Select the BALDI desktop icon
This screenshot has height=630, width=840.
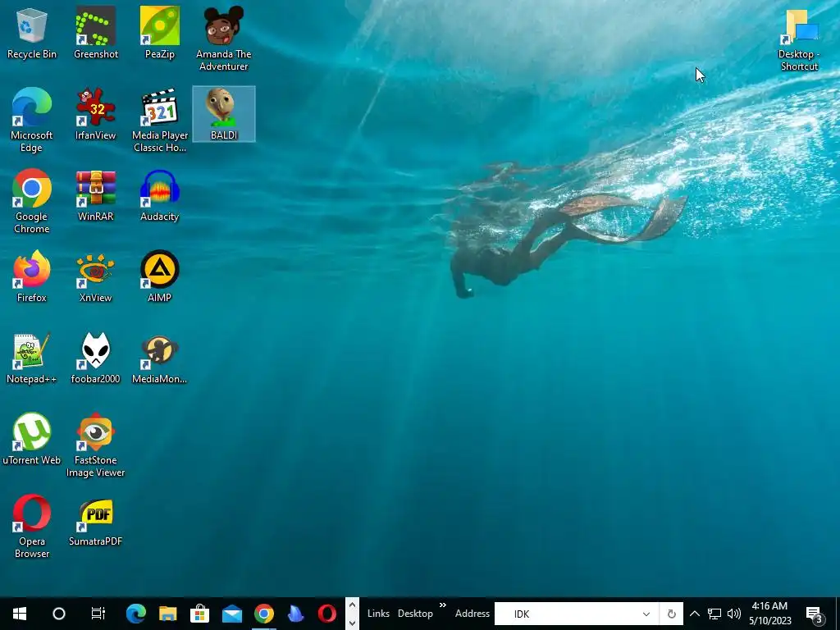223,114
